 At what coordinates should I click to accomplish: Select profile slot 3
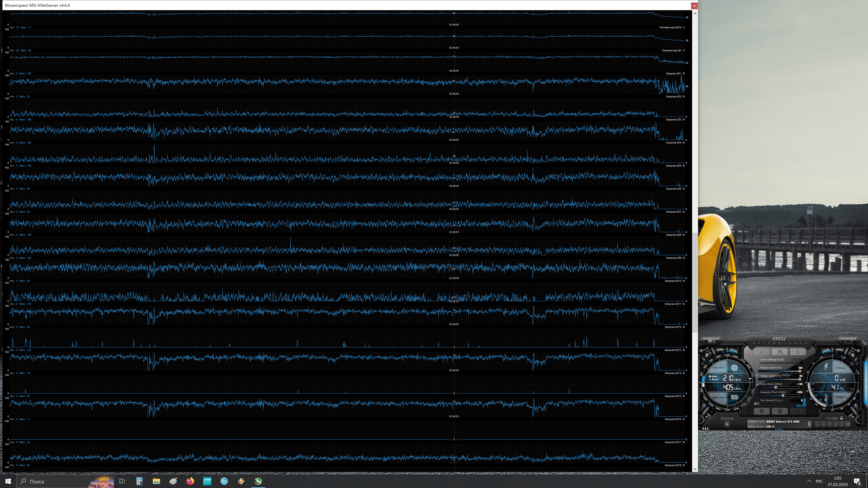tap(829, 424)
